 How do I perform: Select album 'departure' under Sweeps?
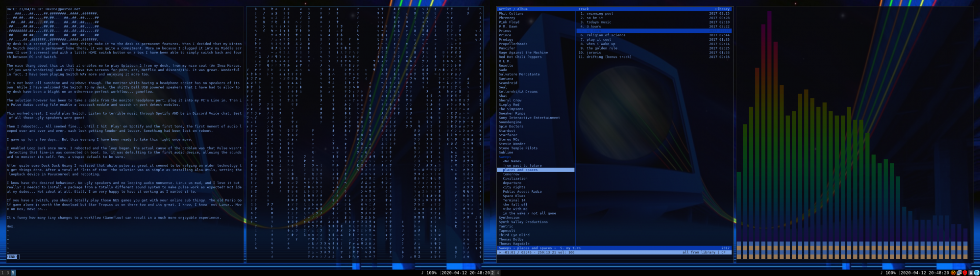[512, 183]
